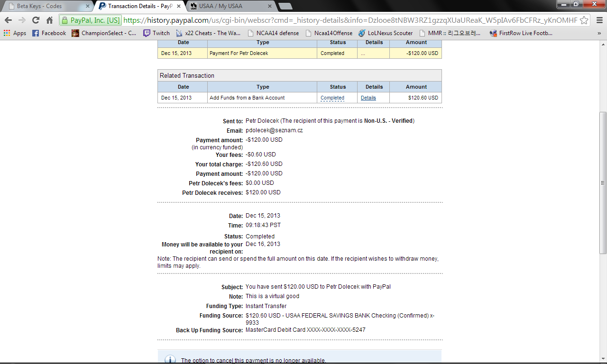Click the browser forward arrow
This screenshot has height=364, width=607.
point(22,20)
